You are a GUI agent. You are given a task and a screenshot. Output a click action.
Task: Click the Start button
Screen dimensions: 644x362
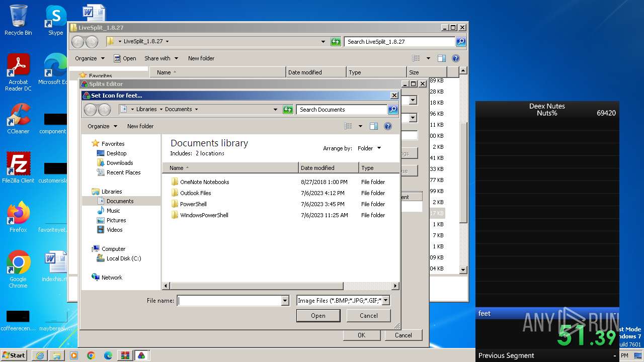[14, 355]
